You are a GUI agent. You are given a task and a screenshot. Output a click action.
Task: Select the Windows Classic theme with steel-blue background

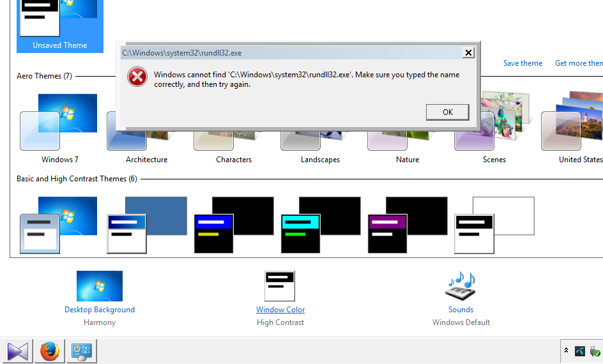147,225
